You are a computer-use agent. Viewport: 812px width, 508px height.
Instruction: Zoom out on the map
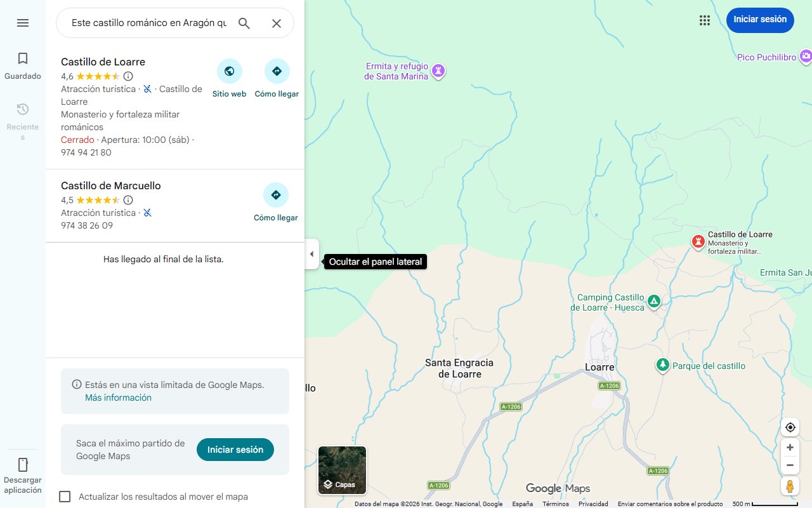pos(790,465)
